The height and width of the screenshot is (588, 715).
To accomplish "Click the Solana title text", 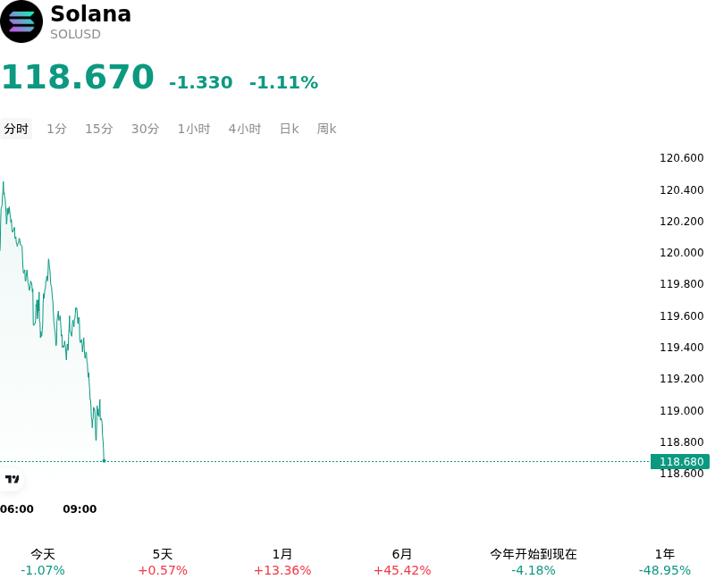I will (91, 13).
